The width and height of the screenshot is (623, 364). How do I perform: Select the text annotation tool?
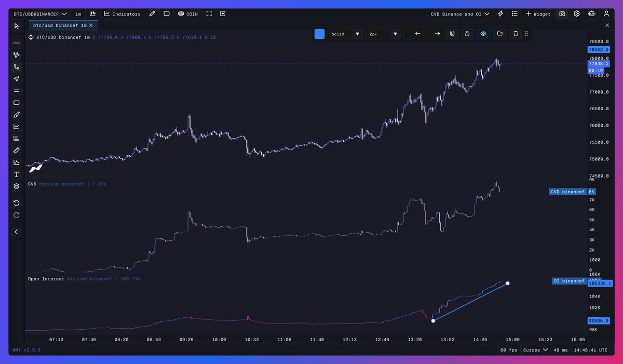click(x=17, y=174)
